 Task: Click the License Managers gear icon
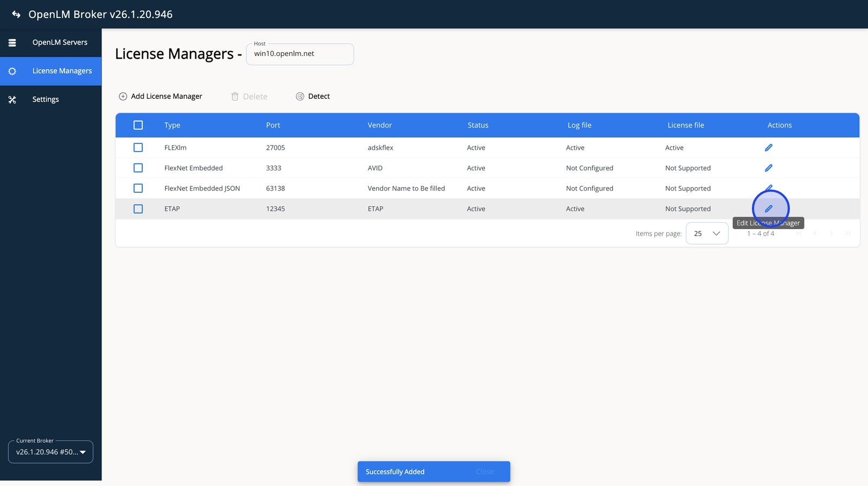[x=12, y=71]
